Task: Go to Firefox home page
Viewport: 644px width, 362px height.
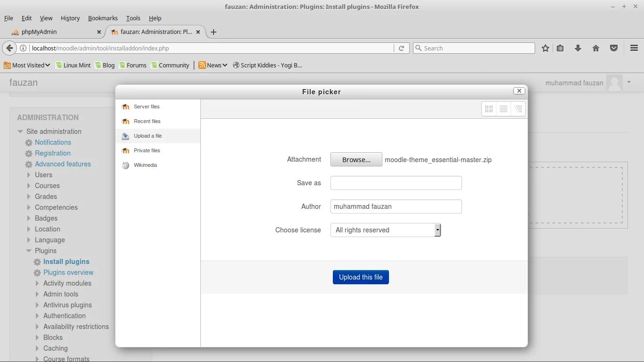Action: [596, 48]
